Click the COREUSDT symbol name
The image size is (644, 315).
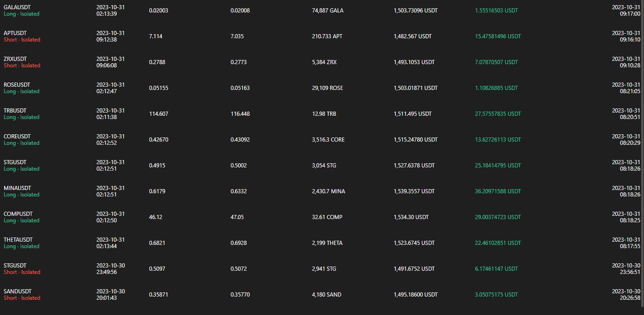(18, 136)
